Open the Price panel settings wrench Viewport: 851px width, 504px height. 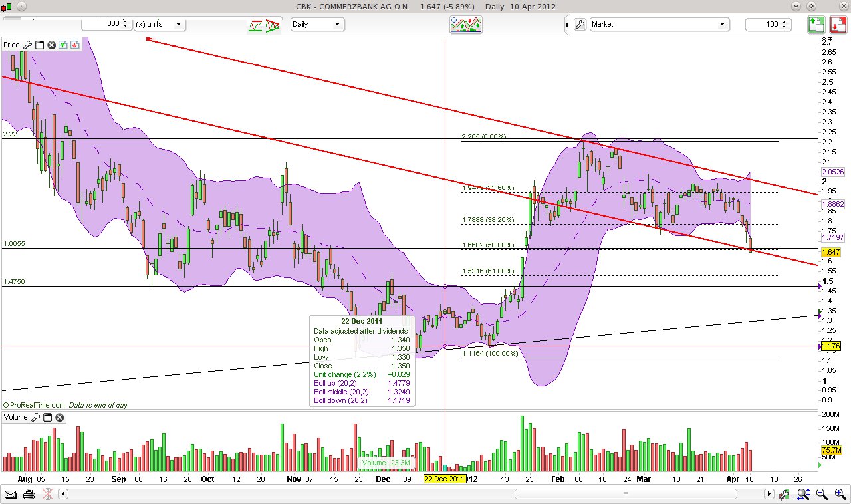click(x=29, y=45)
